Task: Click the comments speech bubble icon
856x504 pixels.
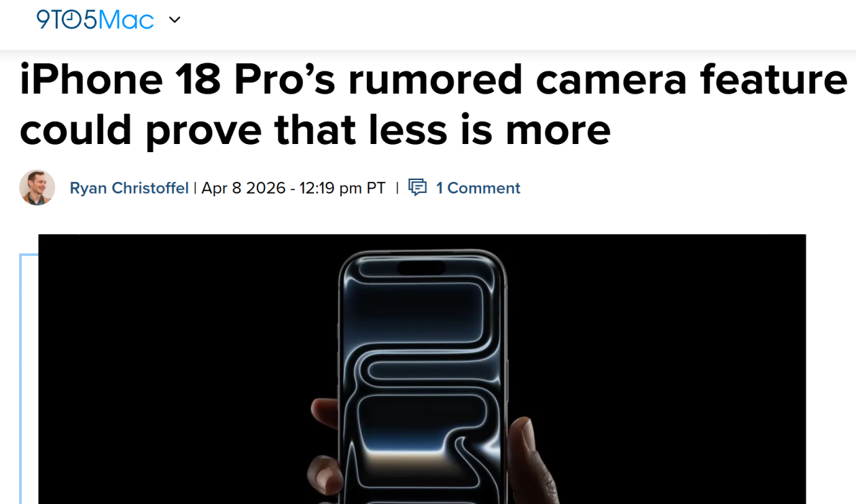Action: coord(417,187)
